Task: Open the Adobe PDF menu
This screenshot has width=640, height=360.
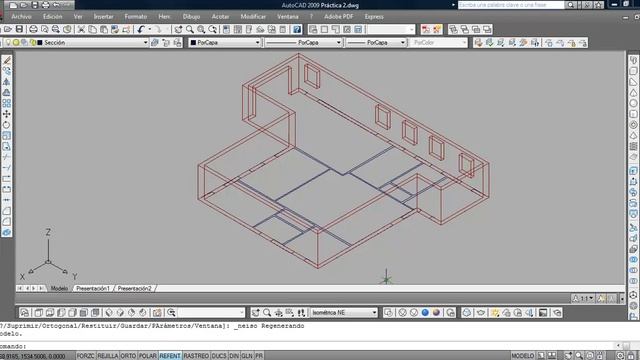Action: pyautogui.click(x=338, y=17)
